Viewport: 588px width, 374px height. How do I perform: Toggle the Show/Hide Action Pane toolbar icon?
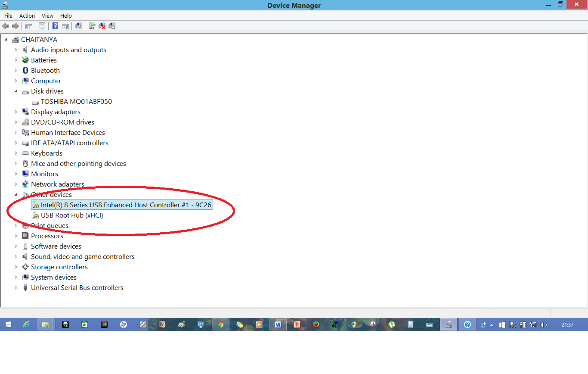(65, 26)
